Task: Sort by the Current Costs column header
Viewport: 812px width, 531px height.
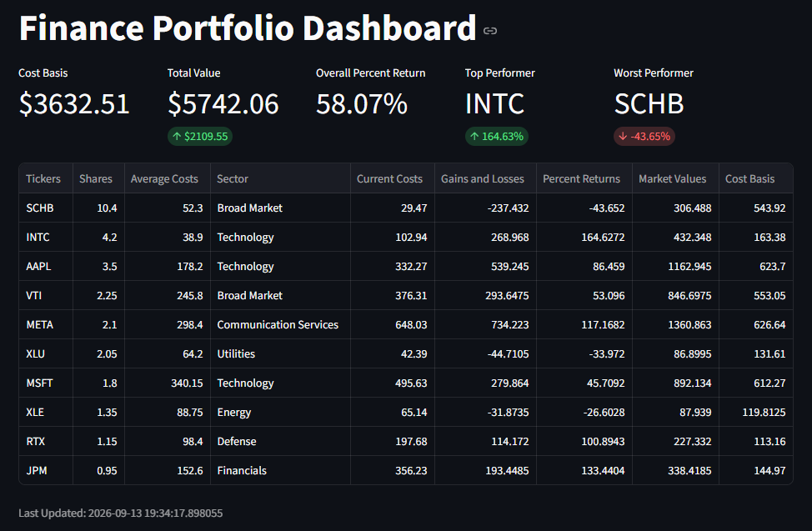Action: point(392,178)
